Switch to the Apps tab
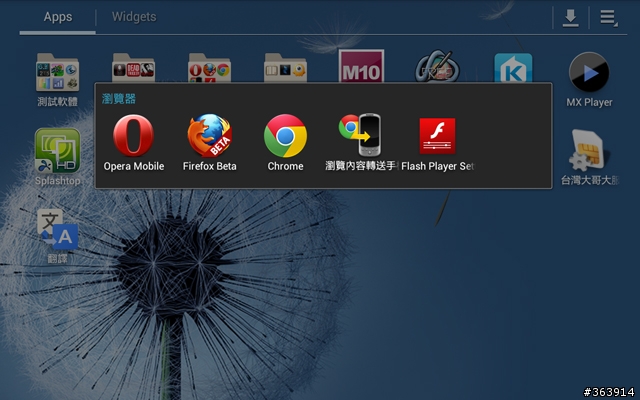 (58, 17)
